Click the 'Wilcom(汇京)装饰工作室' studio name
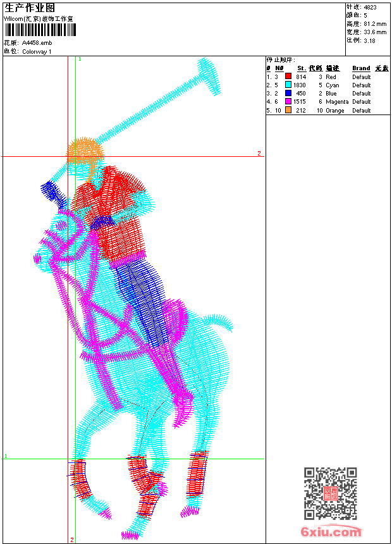The image size is (392, 544). tap(39, 19)
